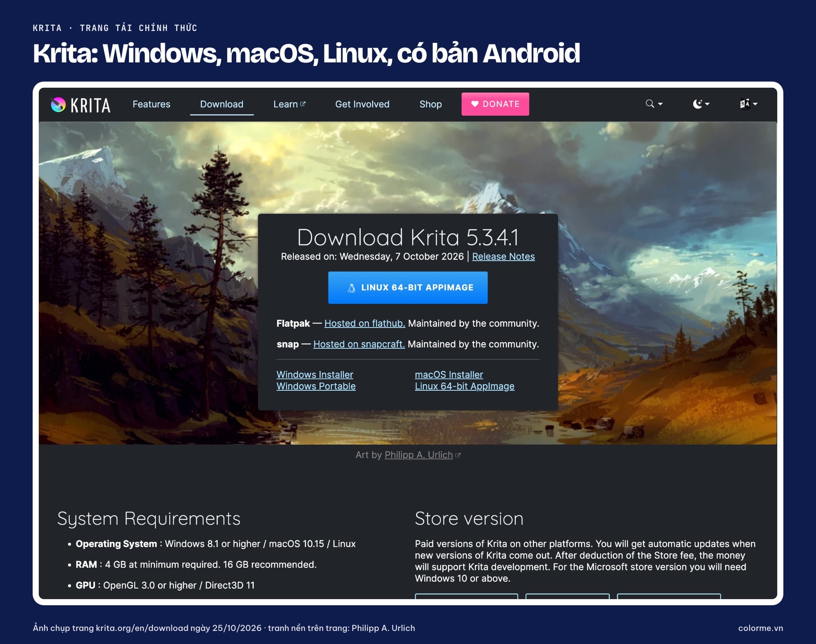Open the Release Notes link
This screenshot has width=816, height=644.
point(503,257)
